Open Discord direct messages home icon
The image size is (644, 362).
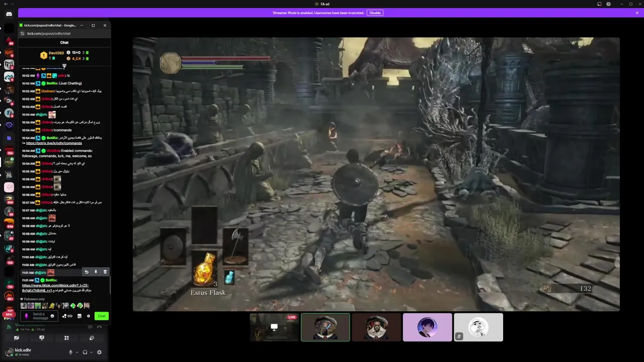[9, 14]
